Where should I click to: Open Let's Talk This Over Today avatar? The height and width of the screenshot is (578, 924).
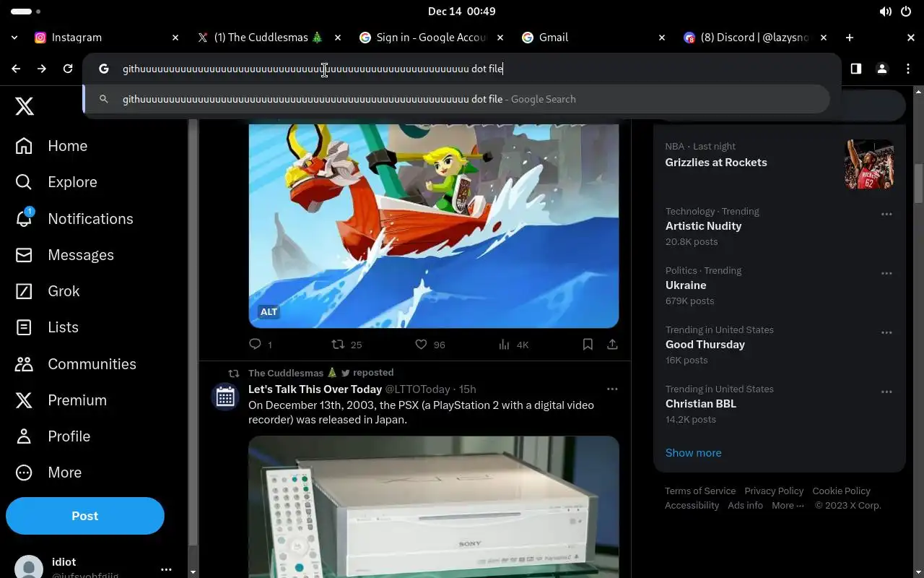click(225, 397)
